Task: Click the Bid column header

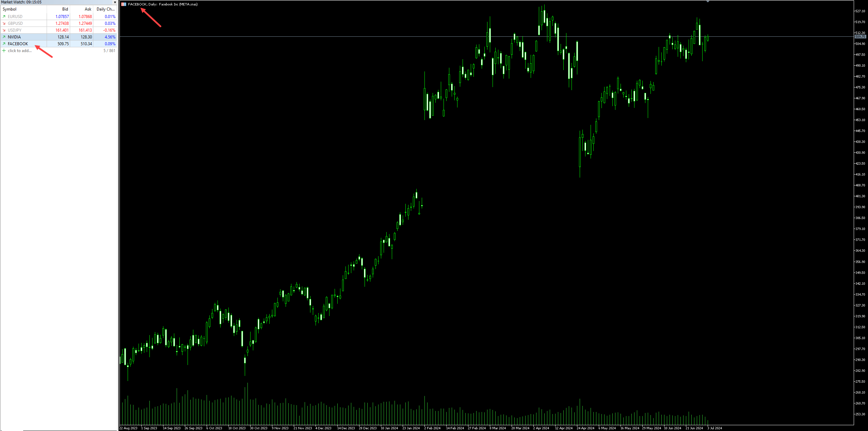Action: point(65,9)
